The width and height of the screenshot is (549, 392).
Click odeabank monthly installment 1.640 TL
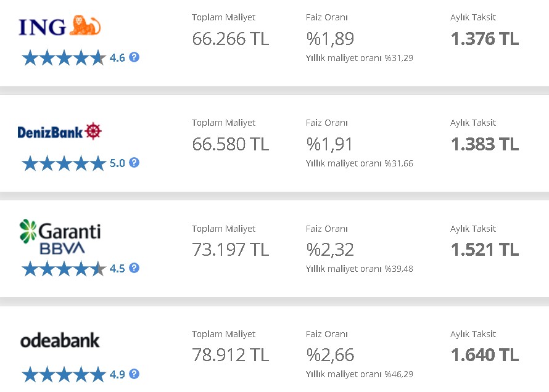[x=485, y=355]
